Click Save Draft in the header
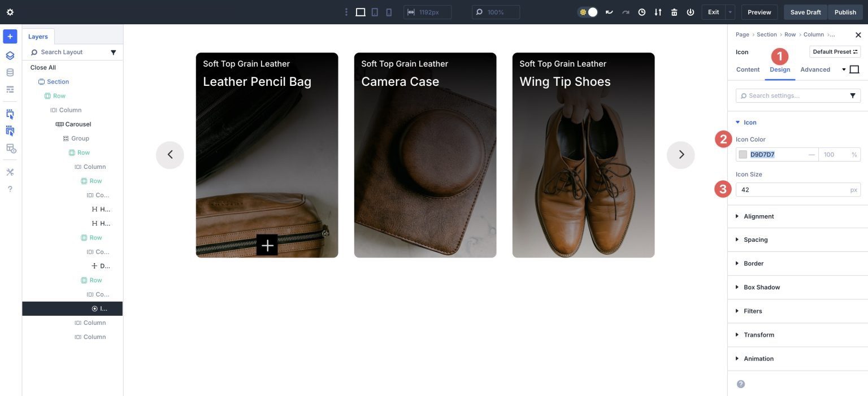This screenshot has width=868, height=396. point(806,12)
